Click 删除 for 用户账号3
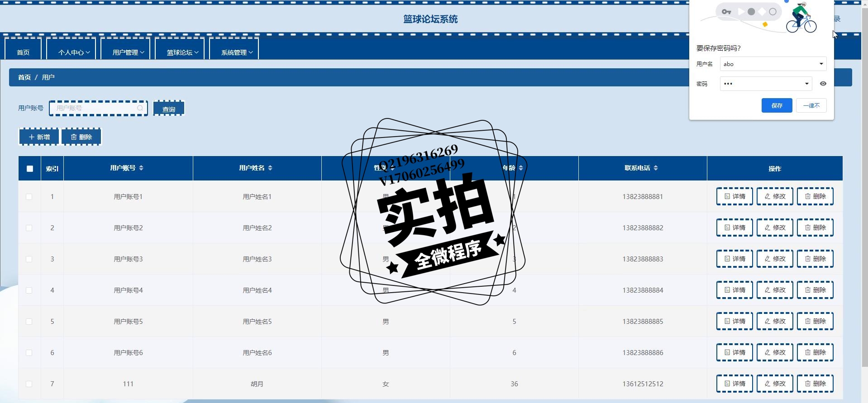The width and height of the screenshot is (868, 403). pos(815,259)
